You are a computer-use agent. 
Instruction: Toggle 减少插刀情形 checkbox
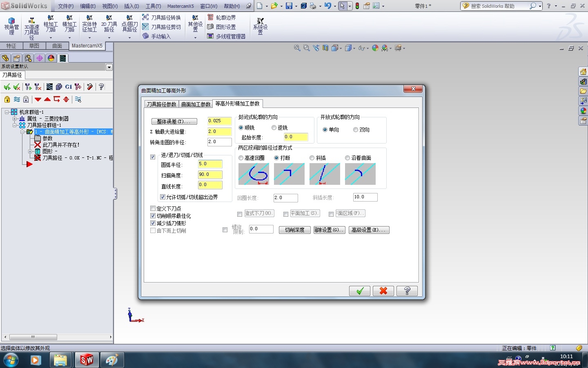tap(153, 223)
